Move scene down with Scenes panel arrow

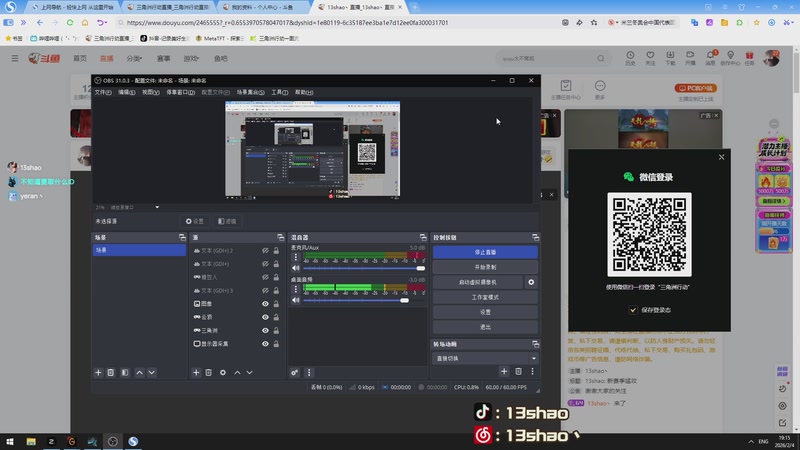tap(152, 372)
